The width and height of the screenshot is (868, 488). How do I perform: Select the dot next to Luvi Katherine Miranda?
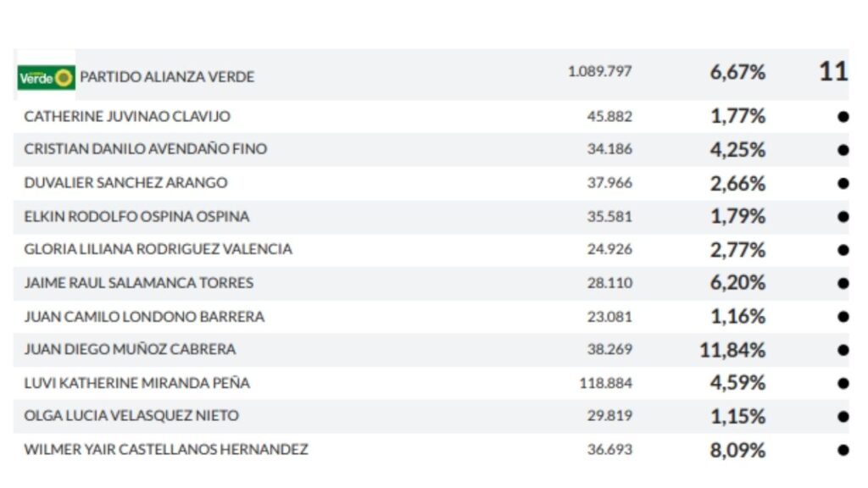click(x=843, y=383)
